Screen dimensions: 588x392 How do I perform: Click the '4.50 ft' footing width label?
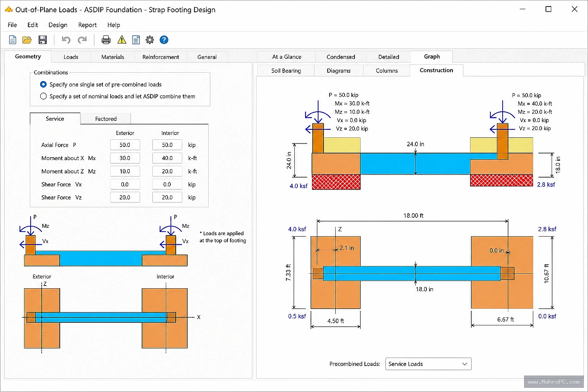(335, 321)
